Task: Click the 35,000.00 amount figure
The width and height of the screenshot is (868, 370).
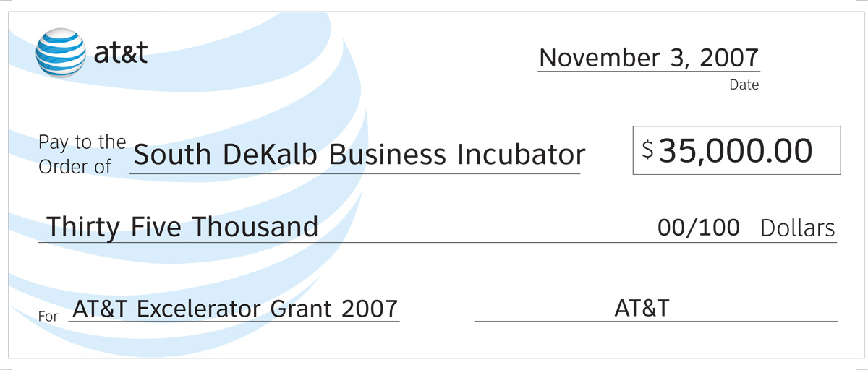Action: tap(736, 150)
